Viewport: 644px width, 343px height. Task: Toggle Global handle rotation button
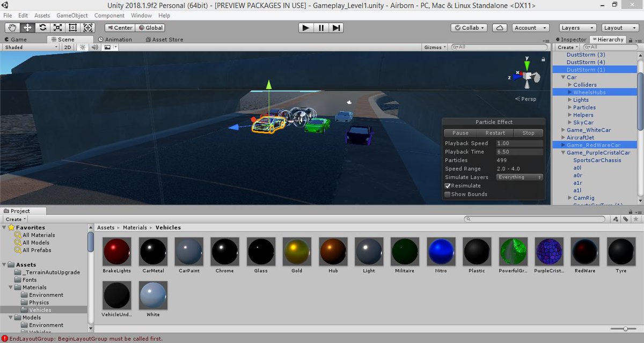(150, 28)
